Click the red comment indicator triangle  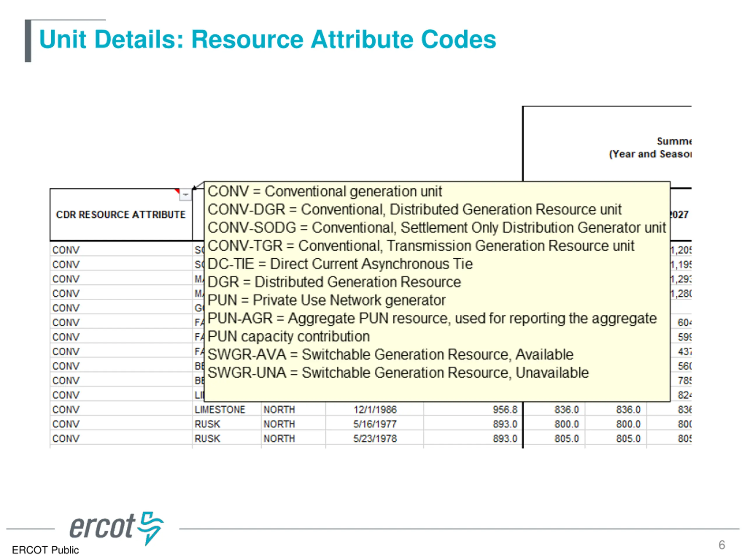(x=177, y=191)
